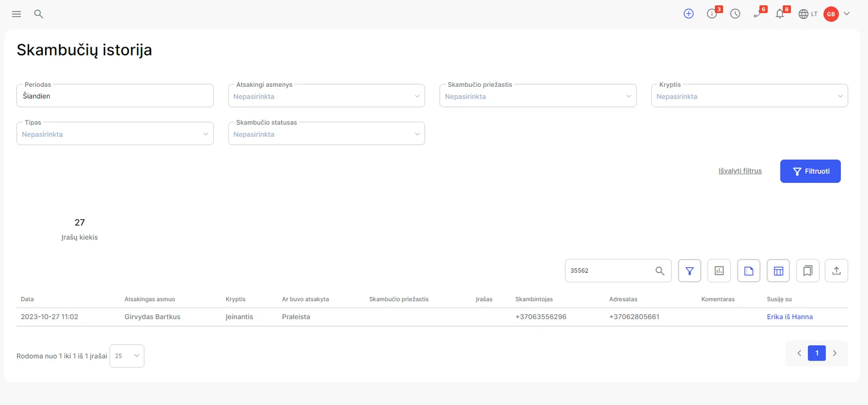The width and height of the screenshot is (868, 405).
Task: Go to the next page arrow
Action: [835, 353]
